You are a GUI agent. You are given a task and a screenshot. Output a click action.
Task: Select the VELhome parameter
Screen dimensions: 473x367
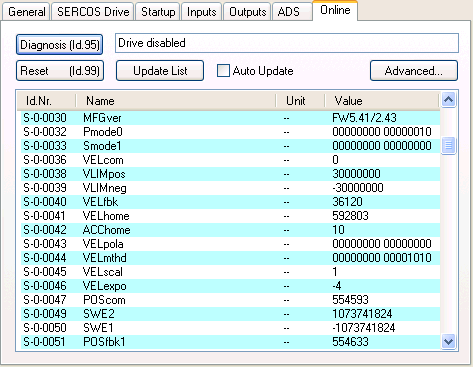coord(106,216)
